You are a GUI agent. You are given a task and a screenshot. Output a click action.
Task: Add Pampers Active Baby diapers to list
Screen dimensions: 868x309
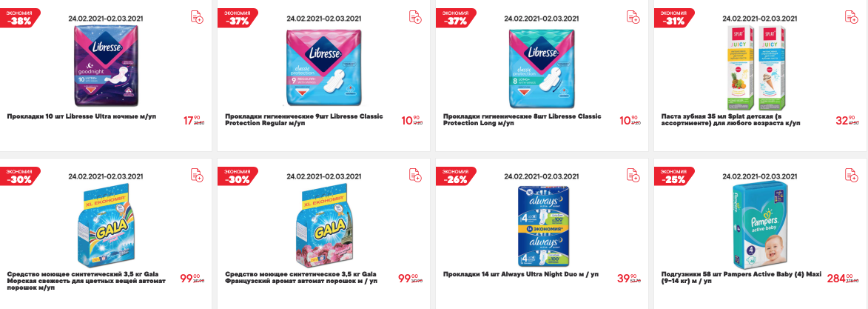(851, 175)
